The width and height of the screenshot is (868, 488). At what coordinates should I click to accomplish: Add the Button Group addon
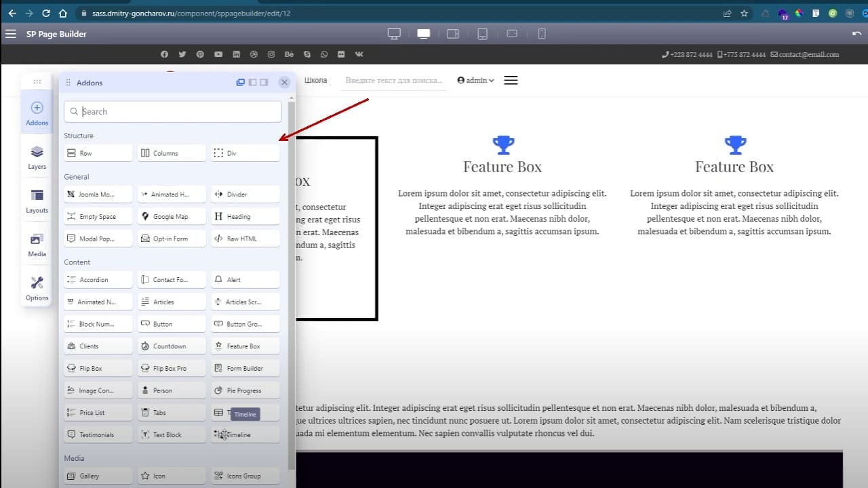click(245, 324)
